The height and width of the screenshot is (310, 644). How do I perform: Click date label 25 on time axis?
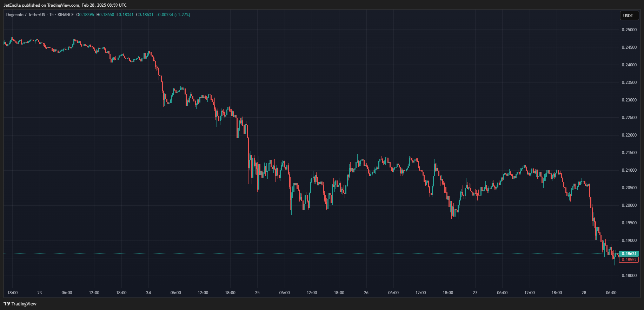click(257, 293)
